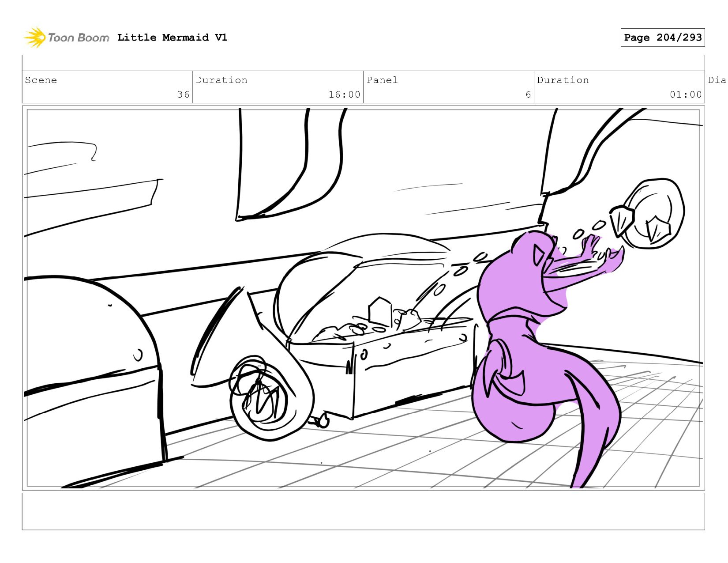728x563 pixels.
Task: Click the Toon Boom logo
Action: [x=66, y=38]
